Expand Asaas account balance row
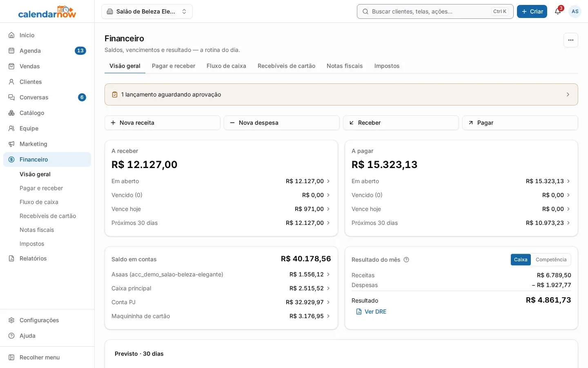The height and width of the screenshot is (368, 588). coord(221,274)
